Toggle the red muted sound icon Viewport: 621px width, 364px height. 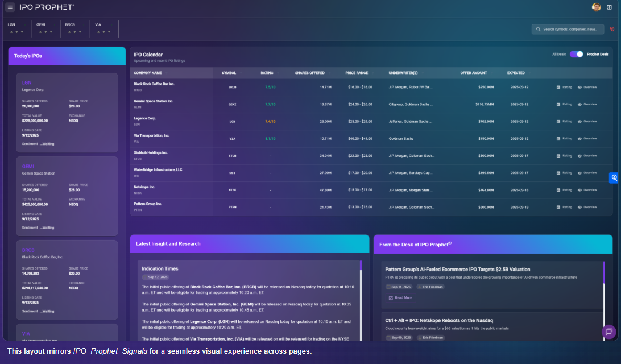pyautogui.click(x=612, y=29)
